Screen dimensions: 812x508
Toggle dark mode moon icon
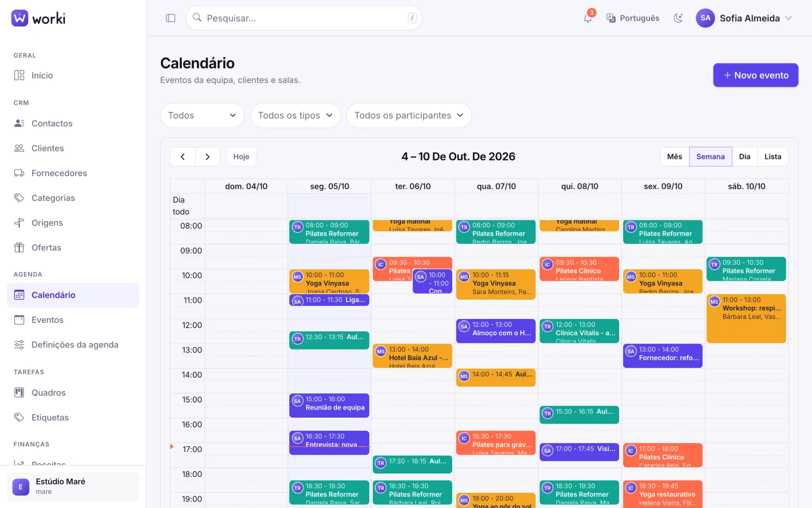(678, 18)
